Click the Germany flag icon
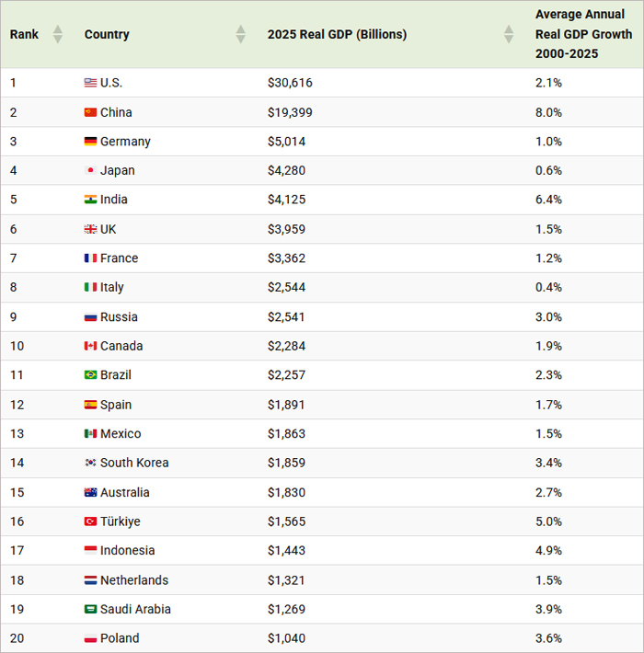Image resolution: width=644 pixels, height=653 pixels. tap(90, 142)
